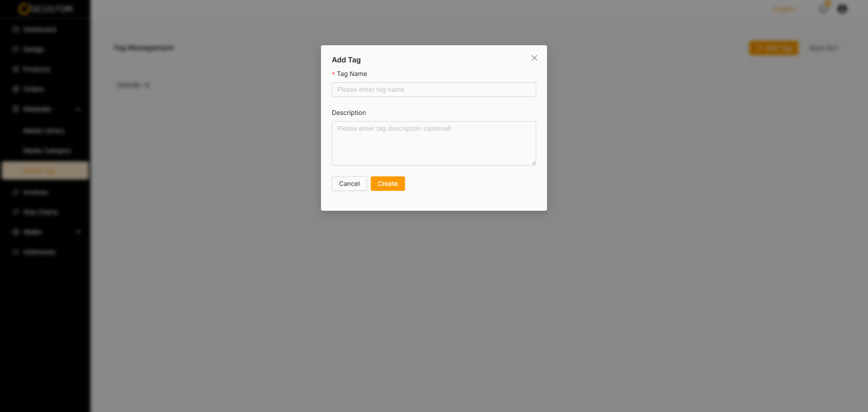Expand the Materials sidebar submenu arrow

pos(78,109)
